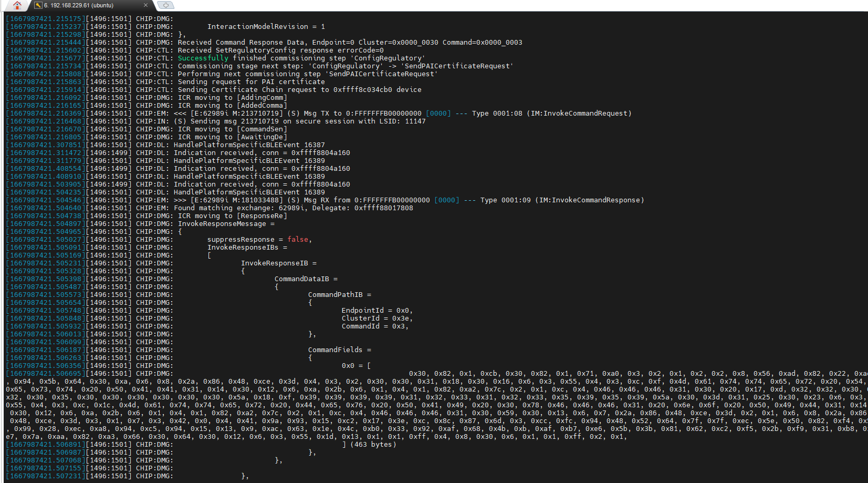
Task: Click the green 'Successfully' word
Action: coord(203,58)
